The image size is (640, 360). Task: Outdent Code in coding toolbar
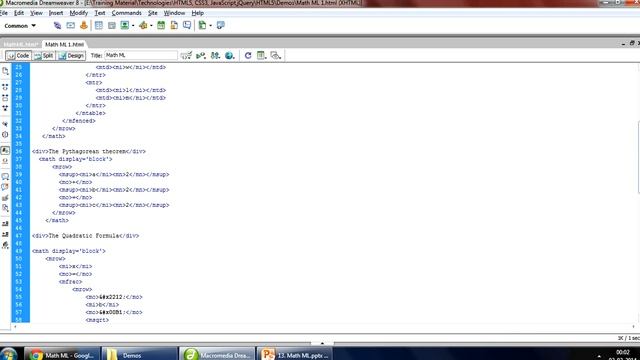click(5, 234)
